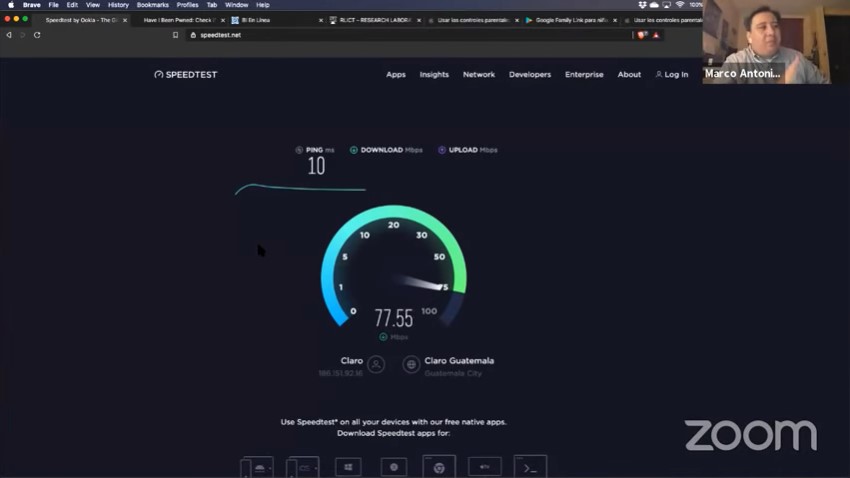Click the 77.55 download speed reading
850x478 pixels.
tap(394, 318)
